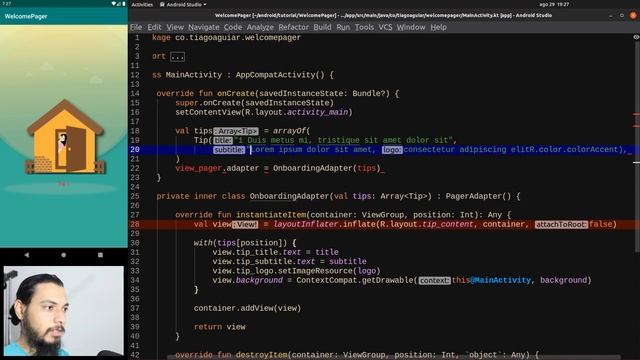Click 'layoutInflater' on line 28
The height and width of the screenshot is (360, 640).
click(x=306, y=224)
